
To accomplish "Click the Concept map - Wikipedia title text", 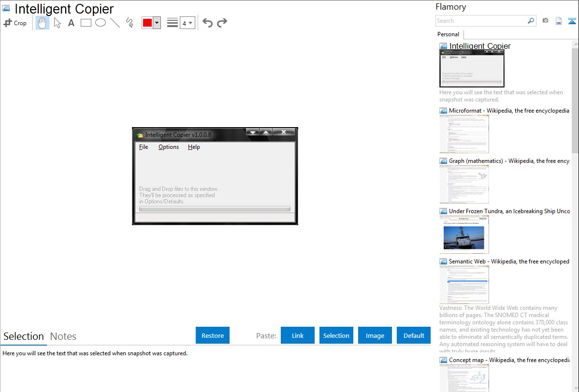I will [x=509, y=360].
